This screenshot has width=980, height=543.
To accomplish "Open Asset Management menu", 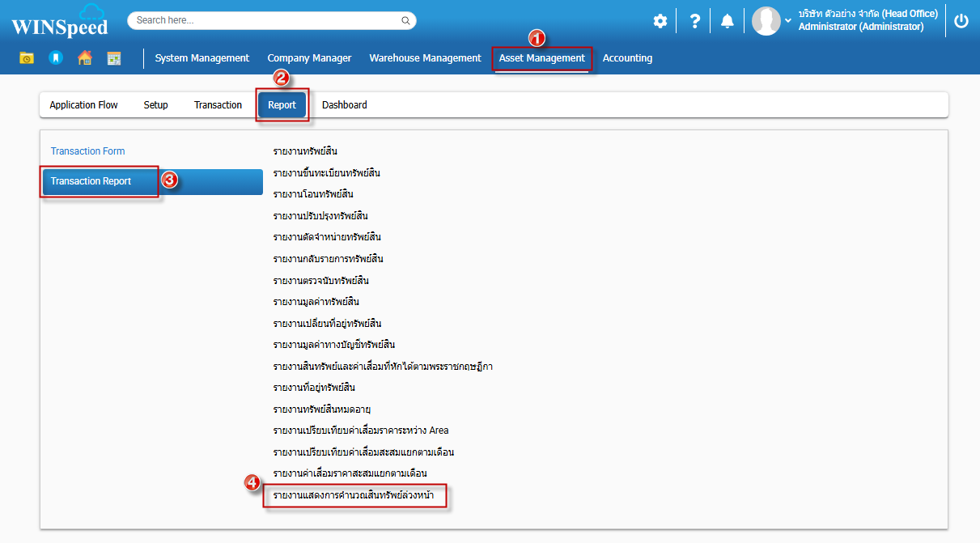I will pos(541,58).
